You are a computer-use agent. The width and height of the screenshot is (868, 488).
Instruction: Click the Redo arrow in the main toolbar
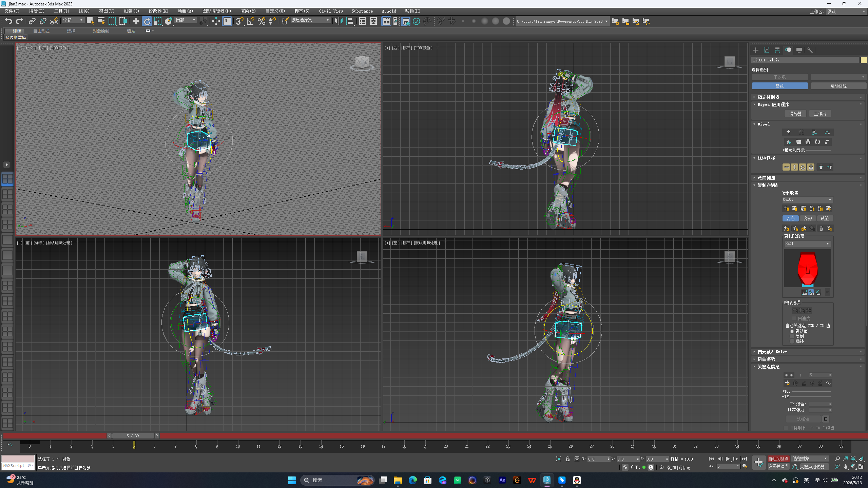pos(19,21)
